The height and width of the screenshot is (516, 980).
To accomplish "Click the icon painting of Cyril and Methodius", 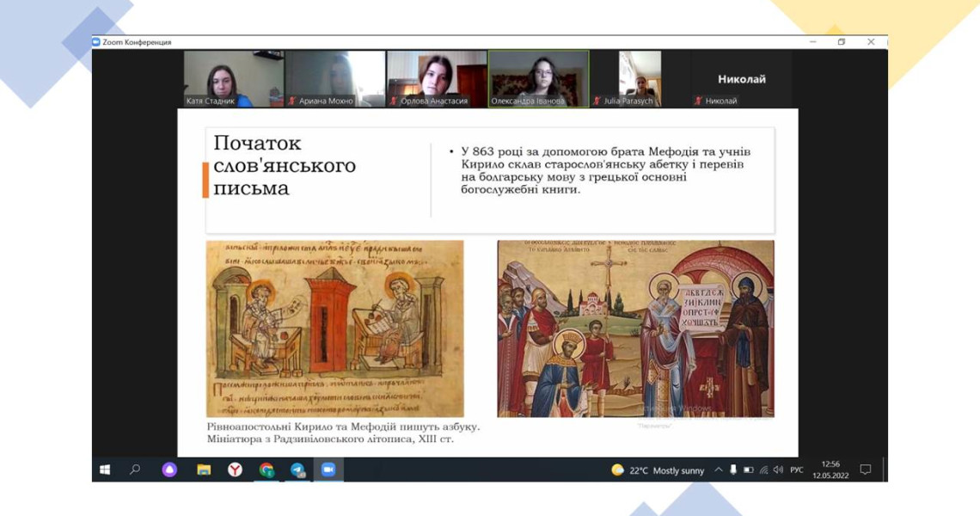I will (635, 329).
